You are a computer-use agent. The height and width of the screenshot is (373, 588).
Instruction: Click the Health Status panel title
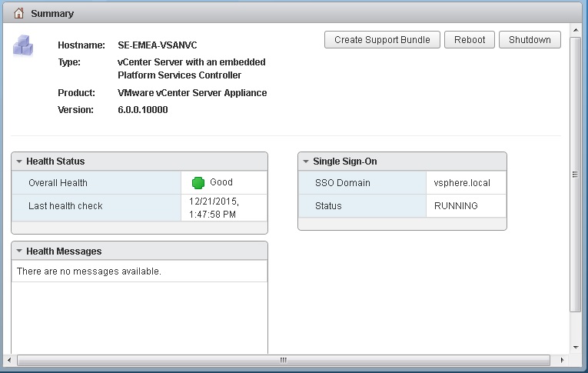click(55, 162)
